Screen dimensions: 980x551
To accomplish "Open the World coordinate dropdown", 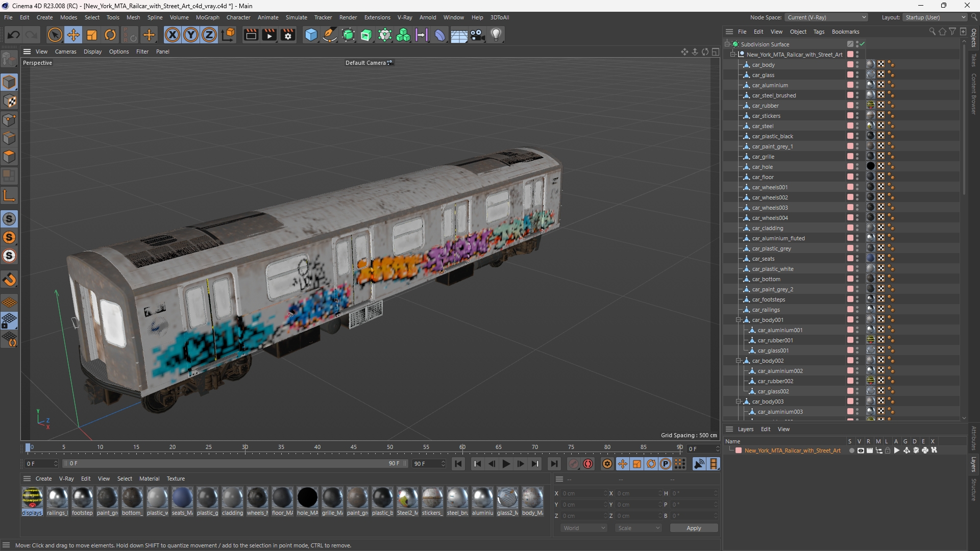I will (x=584, y=528).
